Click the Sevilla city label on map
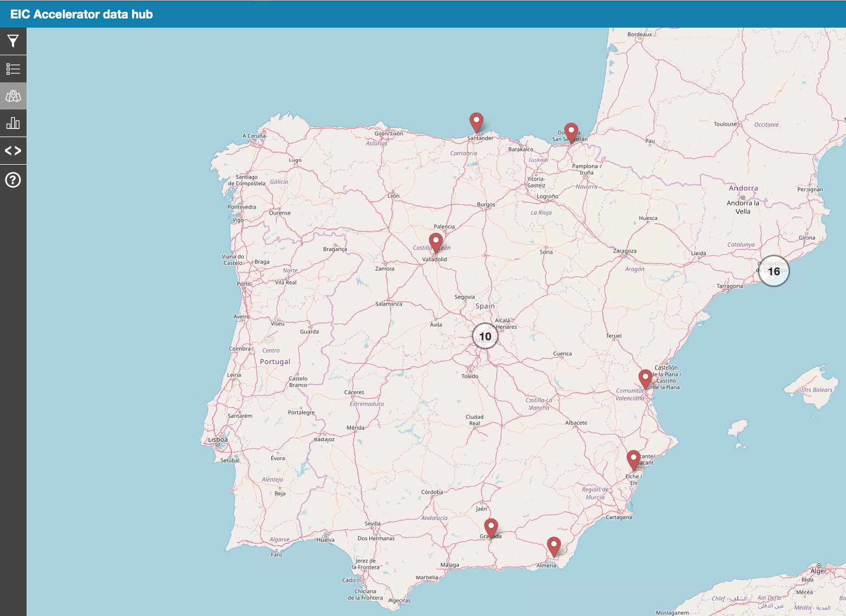The height and width of the screenshot is (616, 846). coord(373,523)
